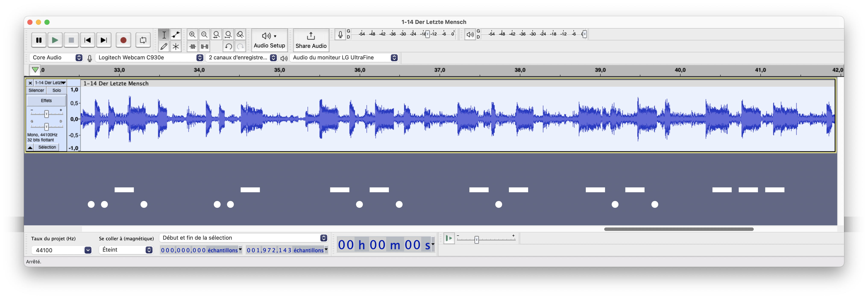868x308 pixels.
Task: Toggle Solo on the track
Action: (x=57, y=90)
